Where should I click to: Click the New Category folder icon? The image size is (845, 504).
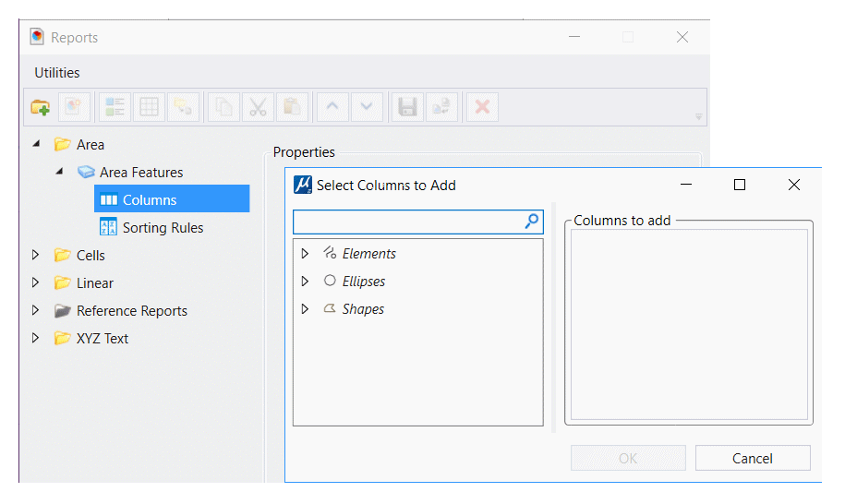coord(40,107)
